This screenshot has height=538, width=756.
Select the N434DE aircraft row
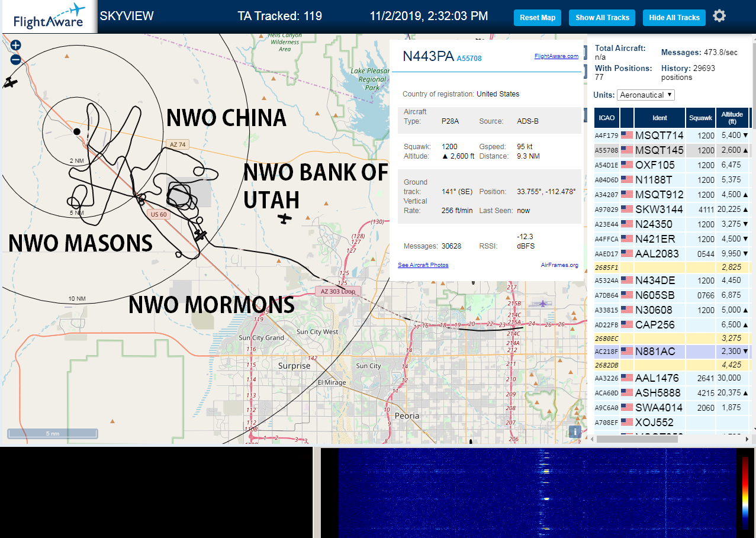coord(673,281)
